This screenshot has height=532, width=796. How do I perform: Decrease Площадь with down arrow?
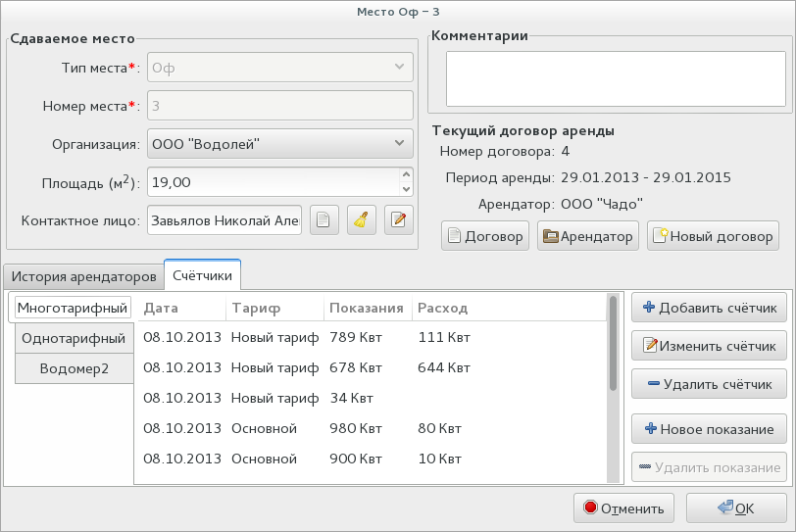(x=406, y=189)
